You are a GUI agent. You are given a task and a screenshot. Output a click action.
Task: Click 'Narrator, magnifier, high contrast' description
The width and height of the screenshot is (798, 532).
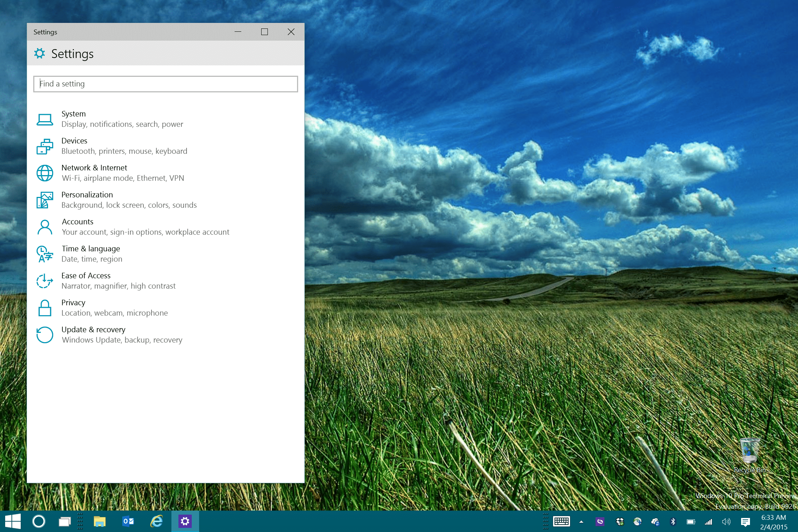coord(119,286)
